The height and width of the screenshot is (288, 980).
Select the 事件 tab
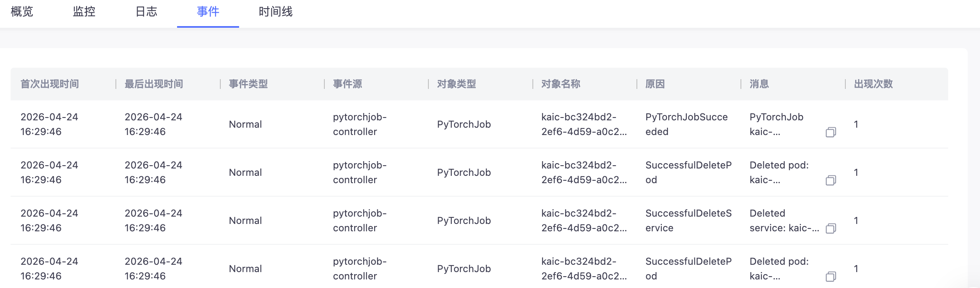[x=208, y=12]
